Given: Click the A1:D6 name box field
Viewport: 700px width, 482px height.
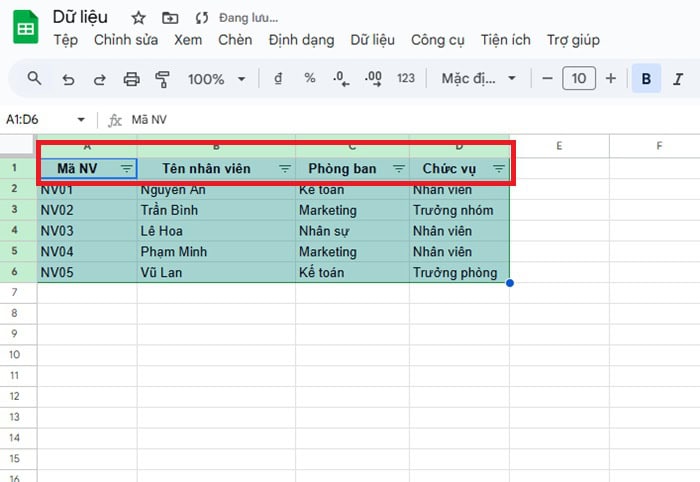Looking at the screenshot, I should click(x=40, y=119).
